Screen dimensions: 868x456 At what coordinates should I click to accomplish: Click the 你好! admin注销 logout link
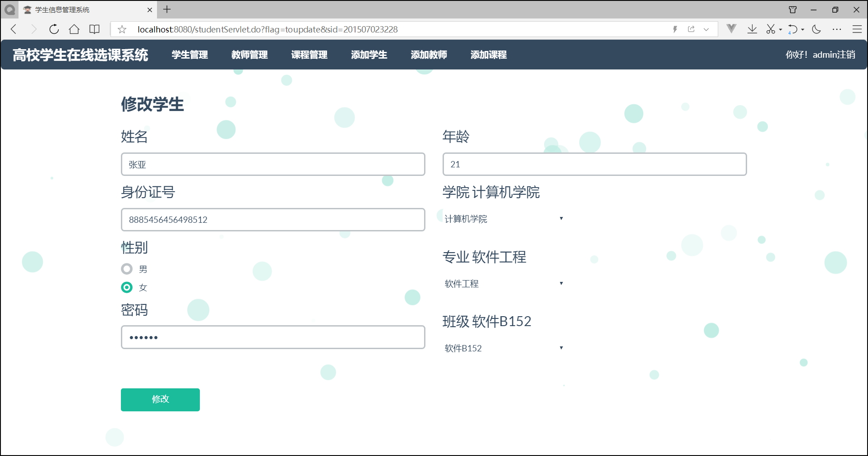tap(820, 55)
